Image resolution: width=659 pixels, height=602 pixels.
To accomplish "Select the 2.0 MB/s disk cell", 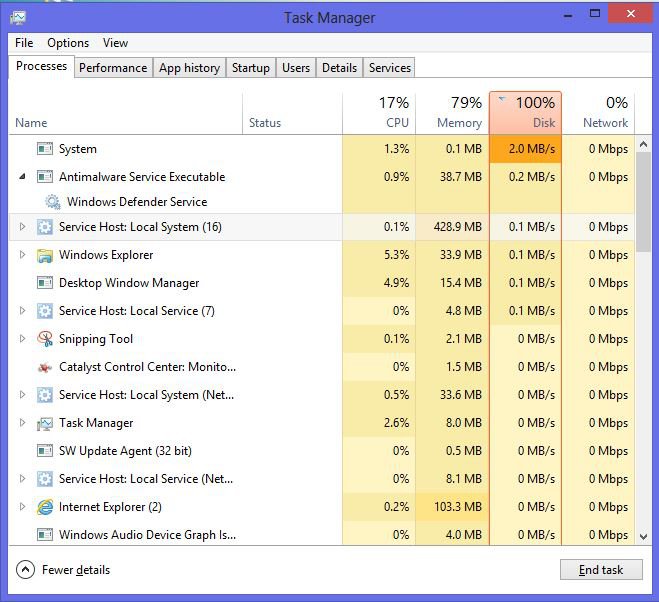I will 525,149.
